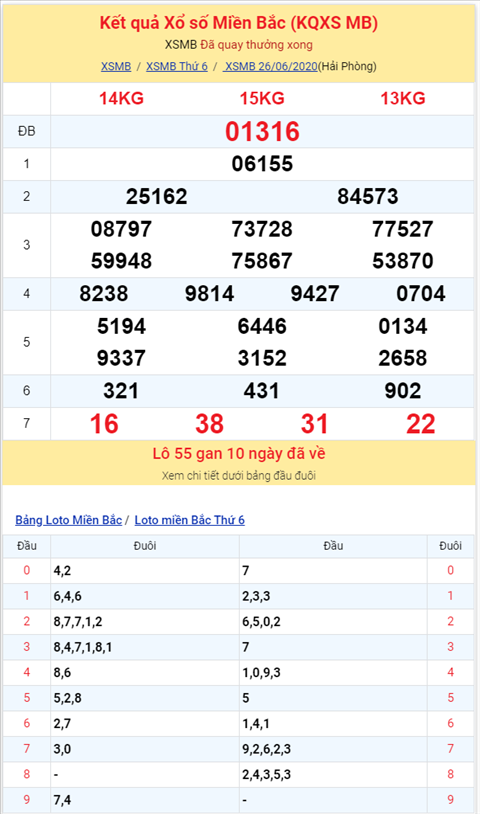Click sixth prize number 431
This screenshot has height=814, width=480.
[x=262, y=391]
